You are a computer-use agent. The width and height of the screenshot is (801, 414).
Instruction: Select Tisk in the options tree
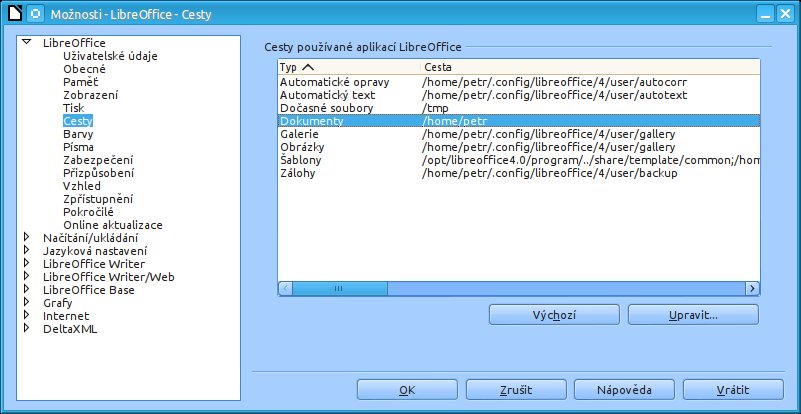(74, 108)
